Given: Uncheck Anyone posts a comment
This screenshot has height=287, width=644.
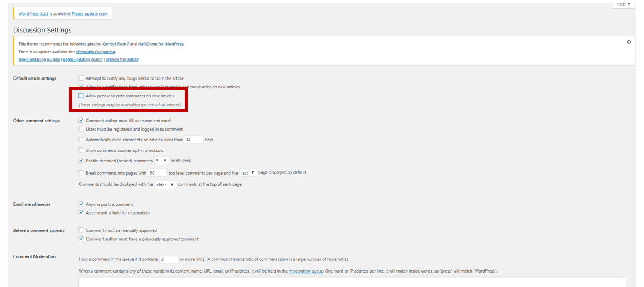Looking at the screenshot, I should coord(81,204).
